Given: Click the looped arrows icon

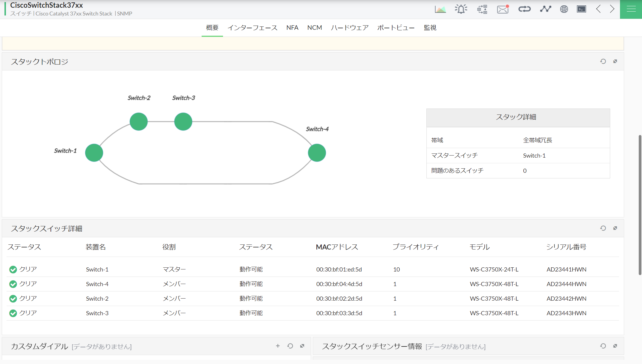Looking at the screenshot, I should (x=524, y=9).
